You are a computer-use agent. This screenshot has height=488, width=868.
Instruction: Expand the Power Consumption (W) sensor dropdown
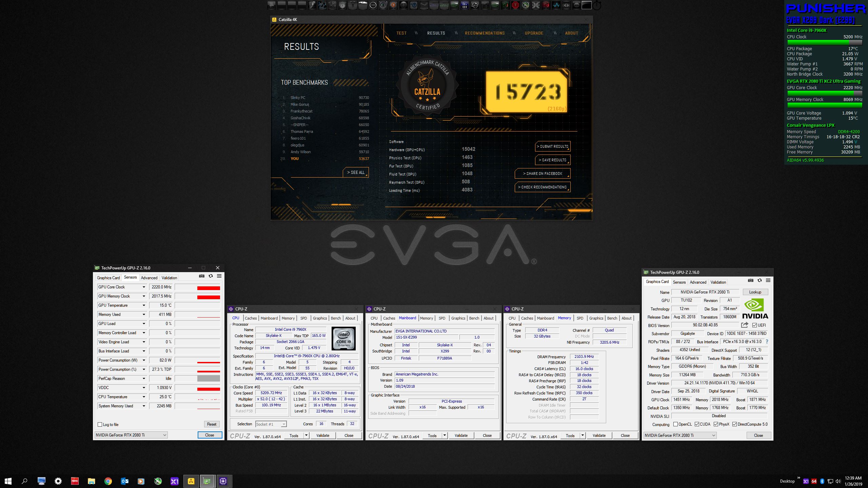(x=144, y=360)
